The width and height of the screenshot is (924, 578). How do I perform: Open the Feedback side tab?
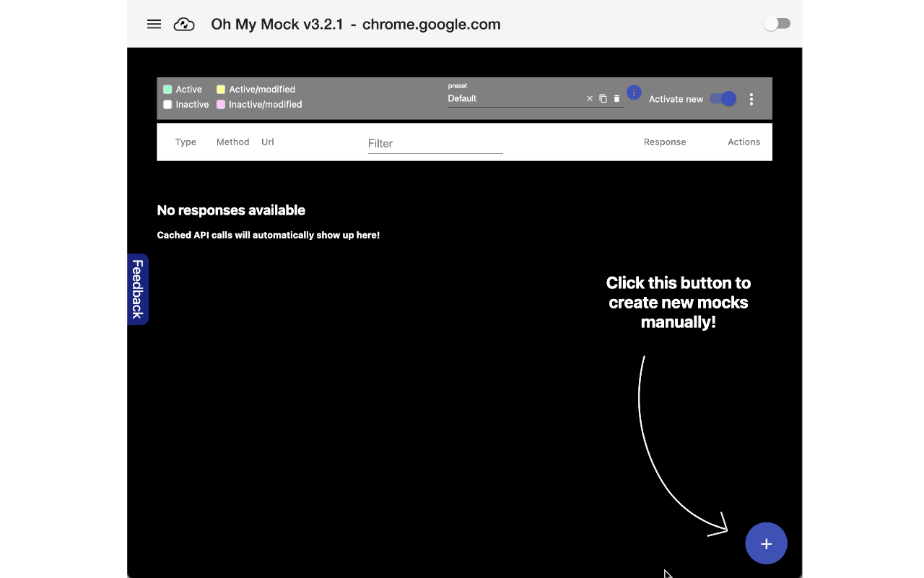pyautogui.click(x=138, y=289)
